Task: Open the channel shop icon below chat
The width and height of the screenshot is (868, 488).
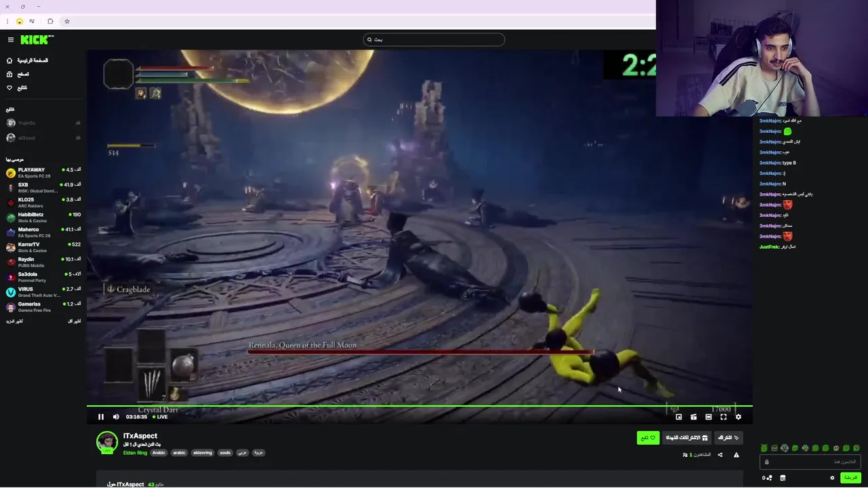Action: (783, 478)
